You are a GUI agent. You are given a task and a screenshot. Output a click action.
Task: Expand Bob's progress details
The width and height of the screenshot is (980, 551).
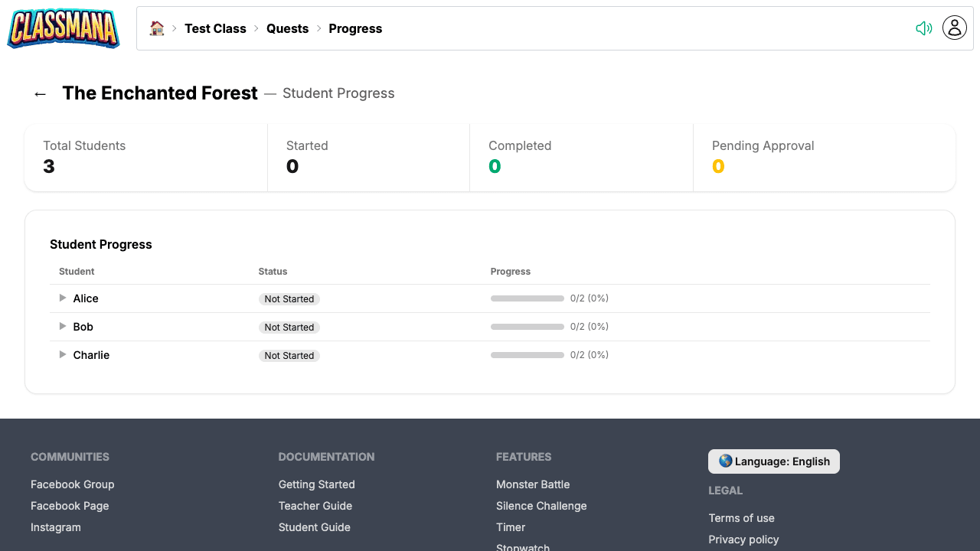point(63,327)
